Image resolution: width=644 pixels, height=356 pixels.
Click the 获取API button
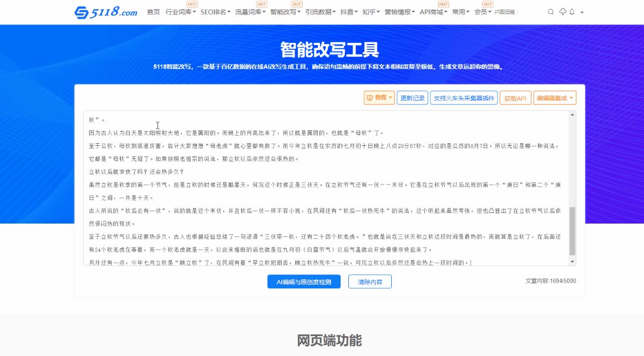[515, 98]
